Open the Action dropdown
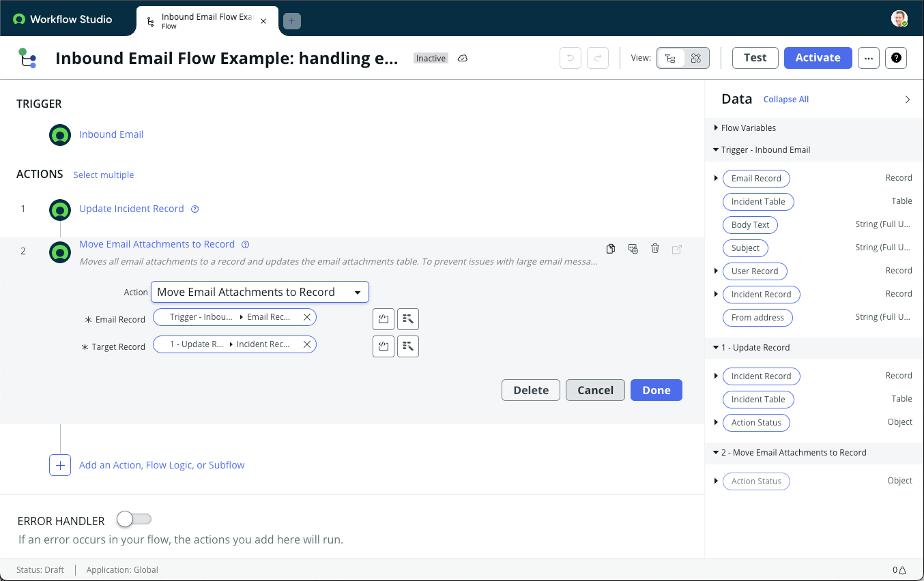This screenshot has width=924, height=581. coord(260,292)
